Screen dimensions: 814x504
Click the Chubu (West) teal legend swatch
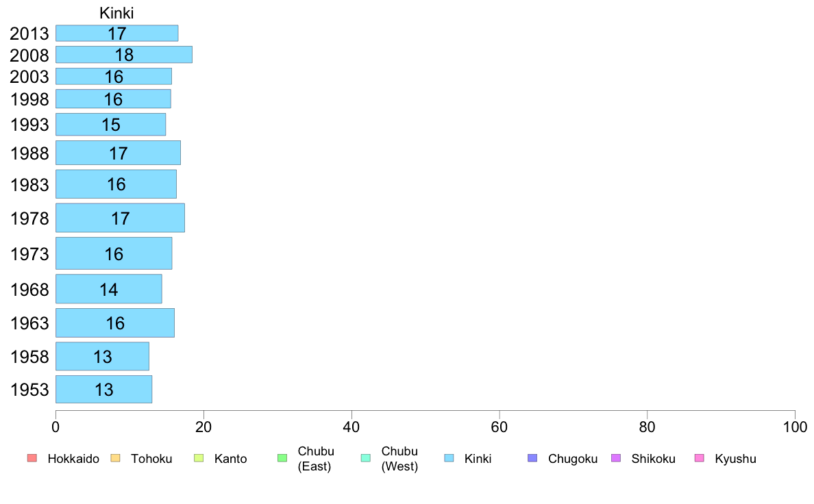365,458
